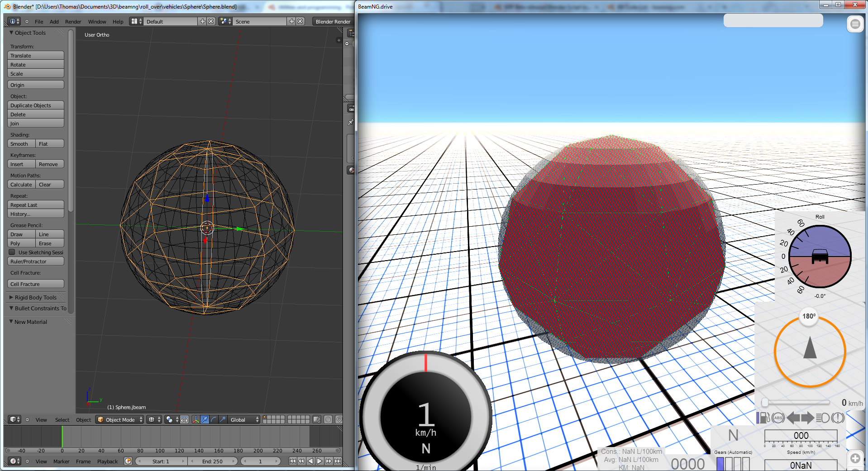Click the proportional editing icon
The image size is (868, 471).
(x=329, y=419)
